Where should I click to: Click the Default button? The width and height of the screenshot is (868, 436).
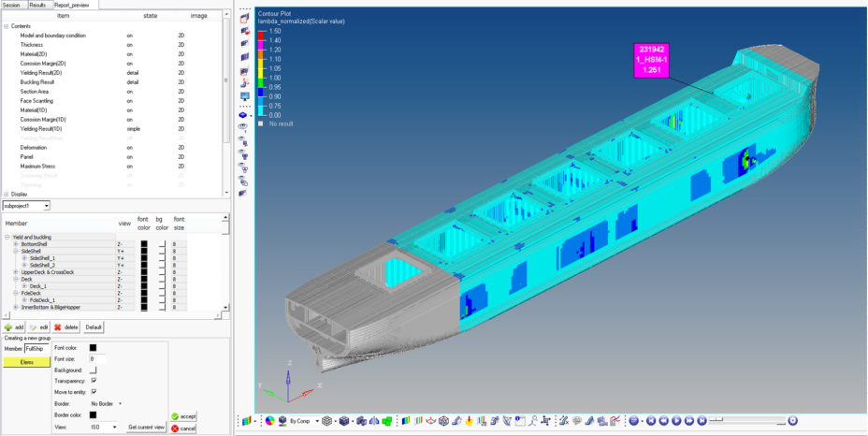point(94,327)
